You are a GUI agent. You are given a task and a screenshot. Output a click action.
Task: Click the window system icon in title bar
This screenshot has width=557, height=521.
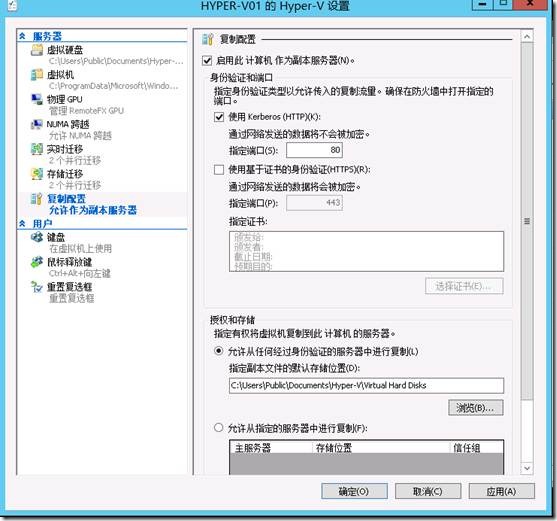pyautogui.click(x=12, y=5)
